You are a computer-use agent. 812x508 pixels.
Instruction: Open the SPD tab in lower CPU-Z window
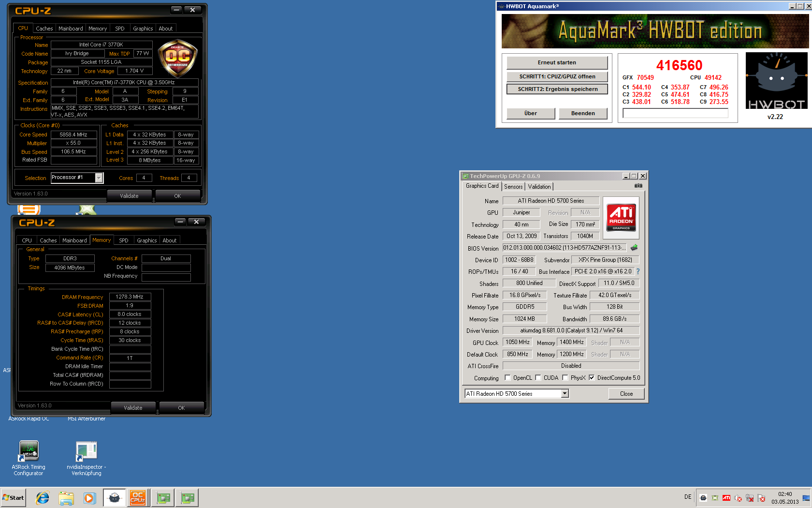pos(124,240)
